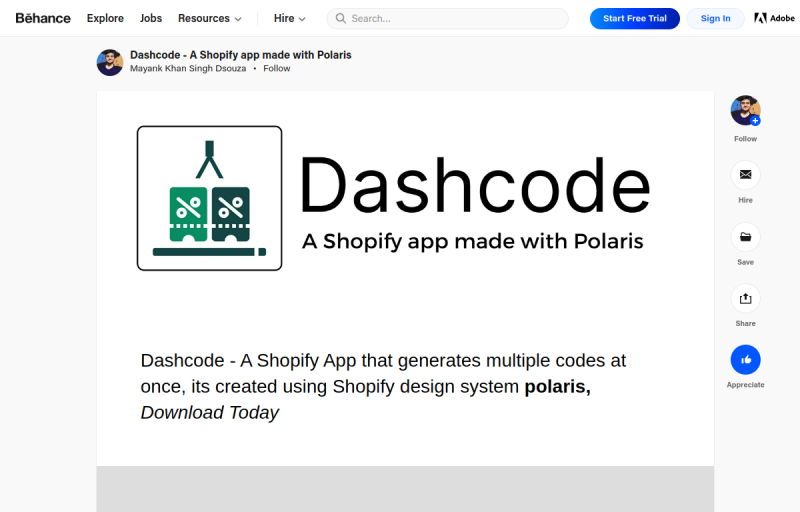Click bold word polaris in description
The image size is (800, 512).
point(557,387)
